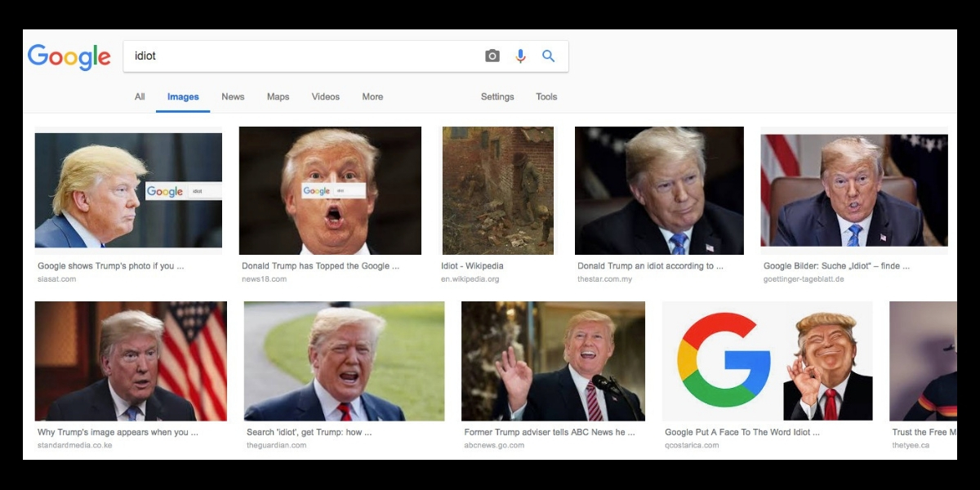The height and width of the screenshot is (490, 980).
Task: Click the camera search-by-image icon
Action: pyautogui.click(x=492, y=56)
